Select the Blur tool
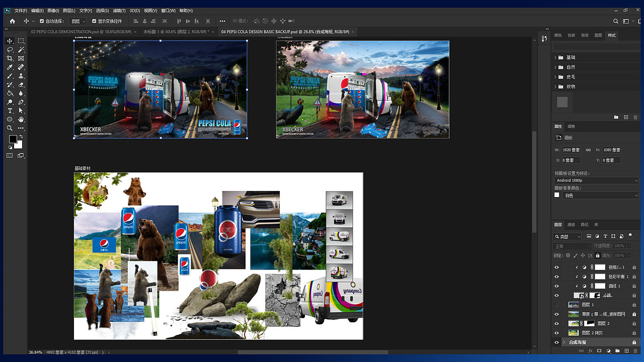The height and width of the screenshot is (362, 644). click(21, 93)
